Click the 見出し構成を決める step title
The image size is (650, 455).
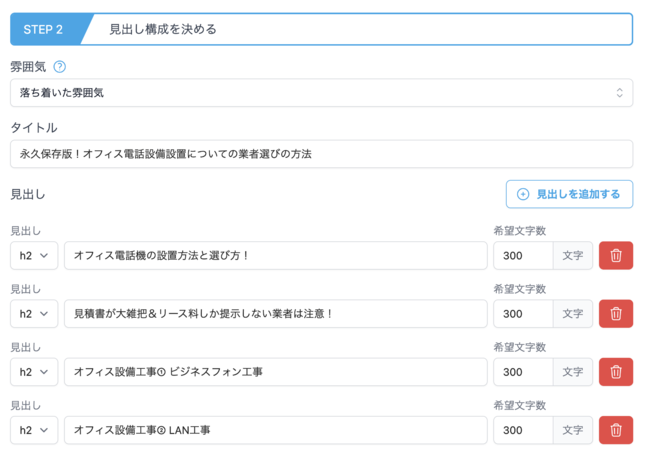(x=163, y=29)
